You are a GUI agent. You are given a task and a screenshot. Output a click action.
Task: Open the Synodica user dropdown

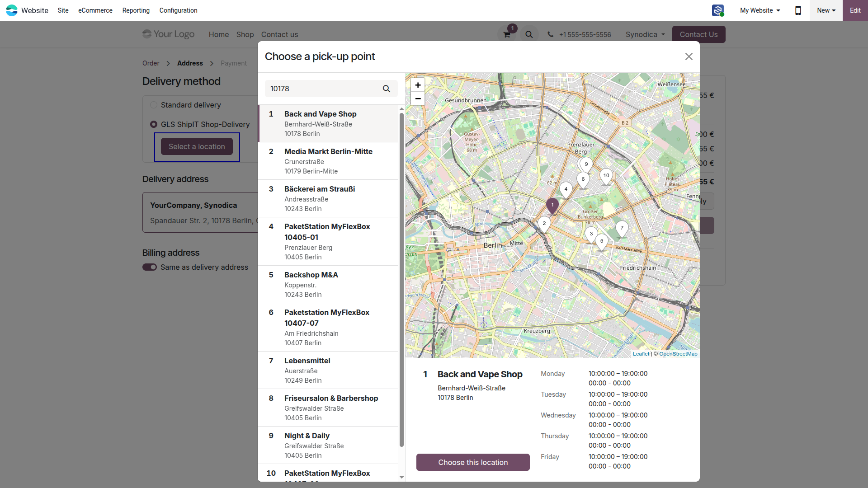[645, 34]
